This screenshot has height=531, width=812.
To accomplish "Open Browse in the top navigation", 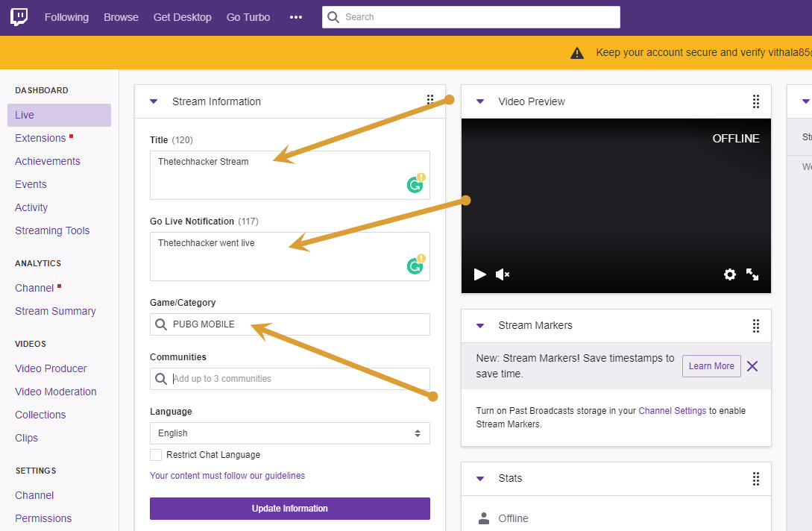I will pyautogui.click(x=121, y=17).
